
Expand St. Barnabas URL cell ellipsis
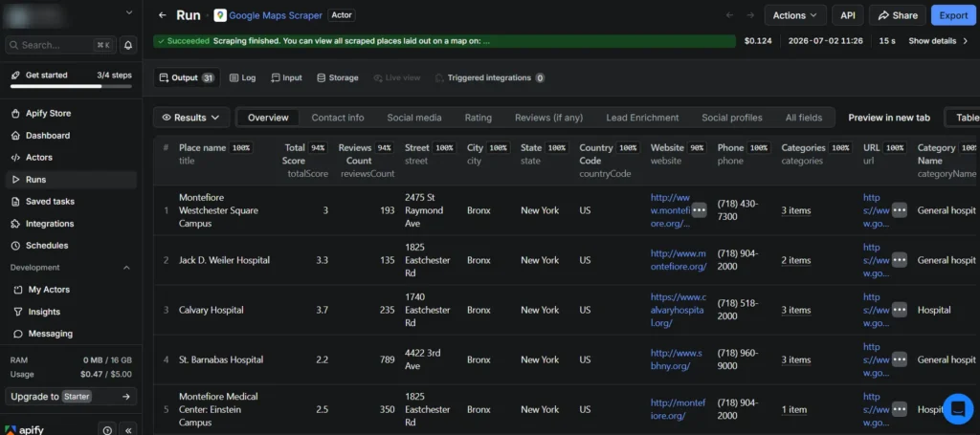[900, 359]
